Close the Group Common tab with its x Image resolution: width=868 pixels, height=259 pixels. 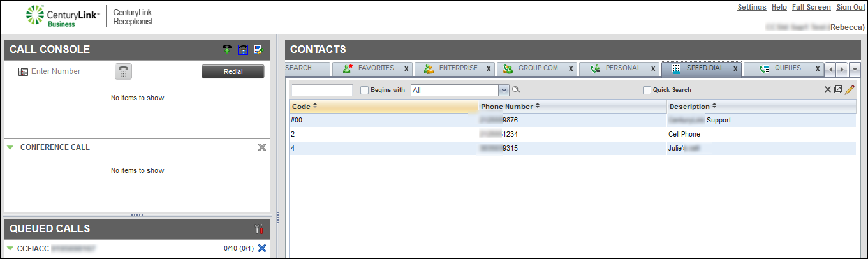pyautogui.click(x=571, y=68)
